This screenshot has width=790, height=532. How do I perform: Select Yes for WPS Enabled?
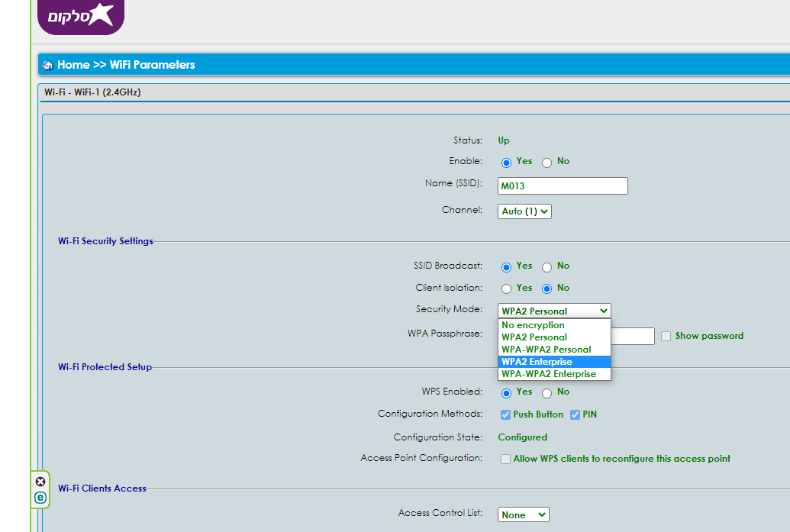(506, 393)
